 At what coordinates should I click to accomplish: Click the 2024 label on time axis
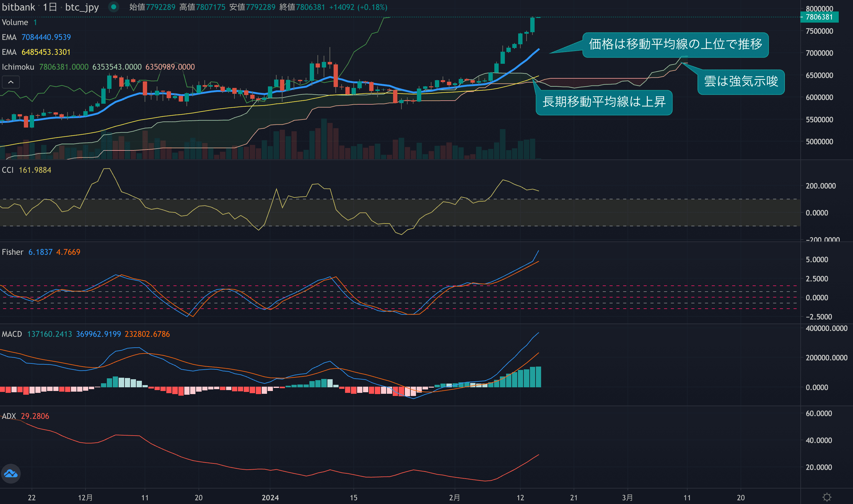coord(270,497)
